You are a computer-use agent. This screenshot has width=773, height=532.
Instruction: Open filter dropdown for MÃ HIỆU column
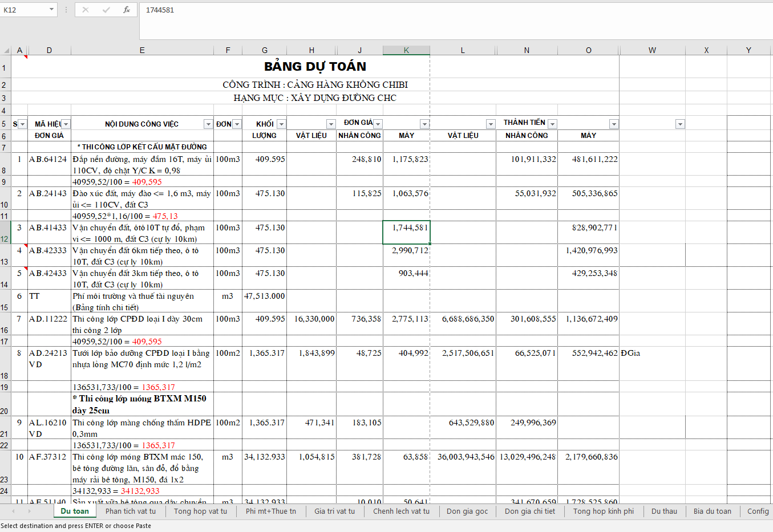click(x=66, y=124)
